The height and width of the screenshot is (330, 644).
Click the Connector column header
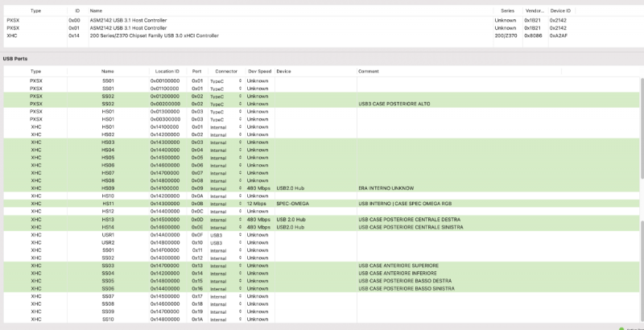[226, 71]
